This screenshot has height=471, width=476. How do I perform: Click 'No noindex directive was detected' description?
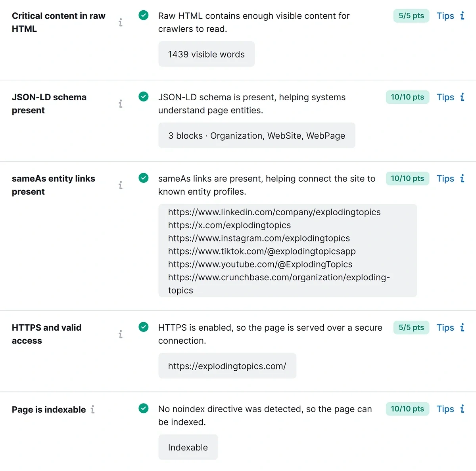coord(265,415)
